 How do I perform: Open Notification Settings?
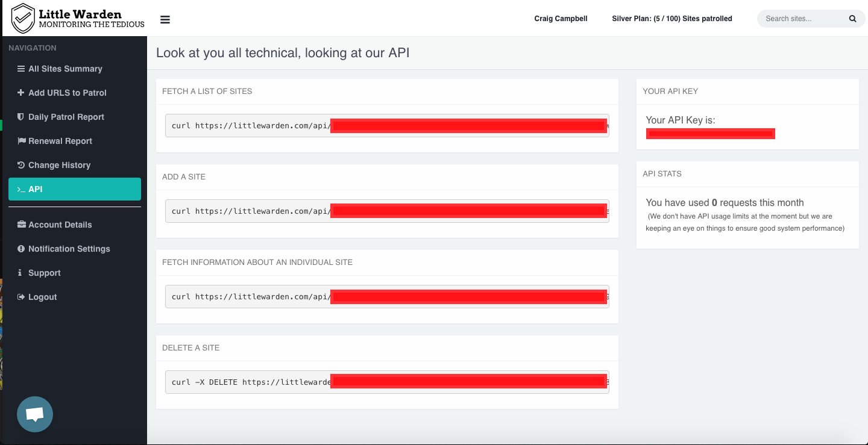click(x=69, y=249)
